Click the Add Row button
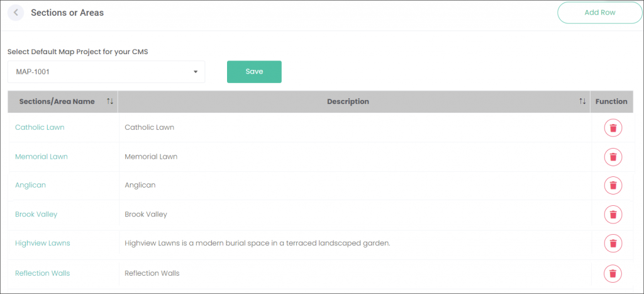 pyautogui.click(x=599, y=13)
